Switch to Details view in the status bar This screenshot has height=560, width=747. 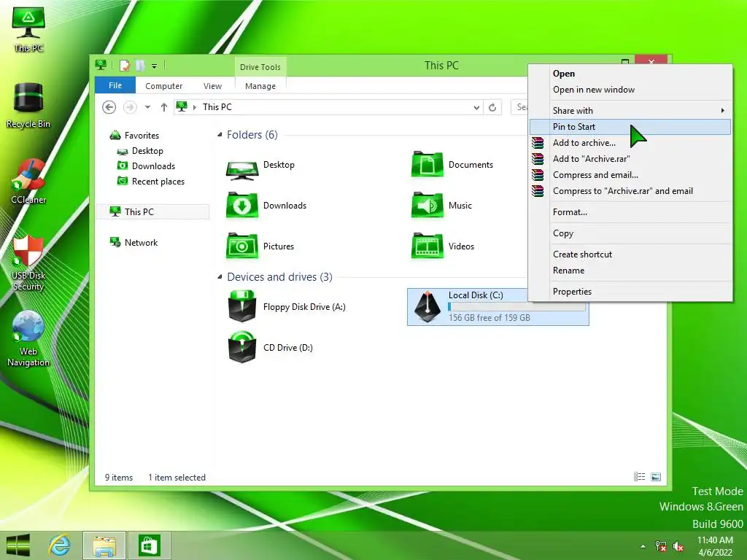pos(639,477)
